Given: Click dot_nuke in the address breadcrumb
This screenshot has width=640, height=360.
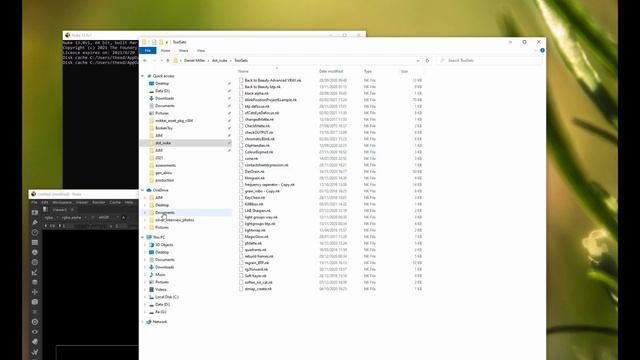Looking at the screenshot, I should [x=219, y=60].
